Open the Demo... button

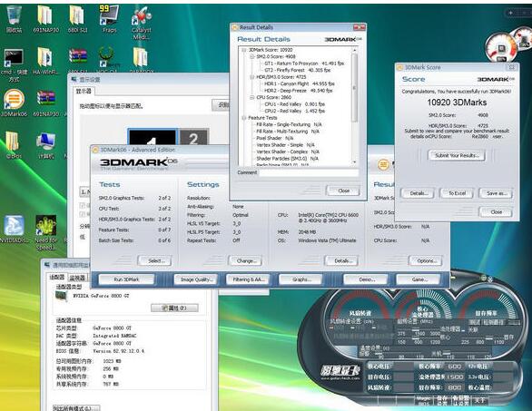[x=366, y=279]
